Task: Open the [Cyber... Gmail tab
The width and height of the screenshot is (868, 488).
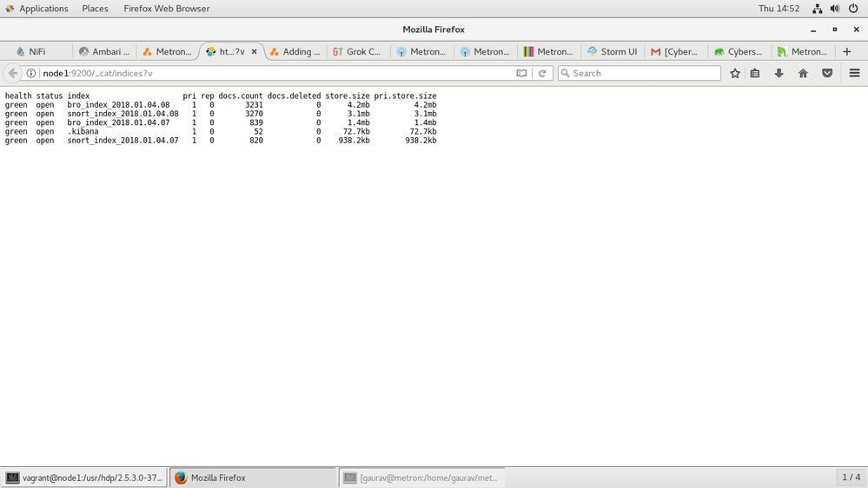Action: coord(675,51)
